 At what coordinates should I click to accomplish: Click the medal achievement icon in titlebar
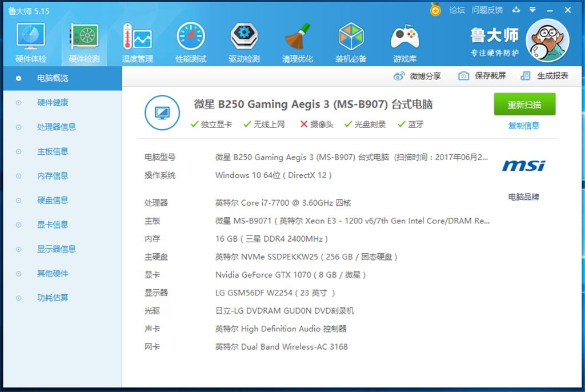435,10
